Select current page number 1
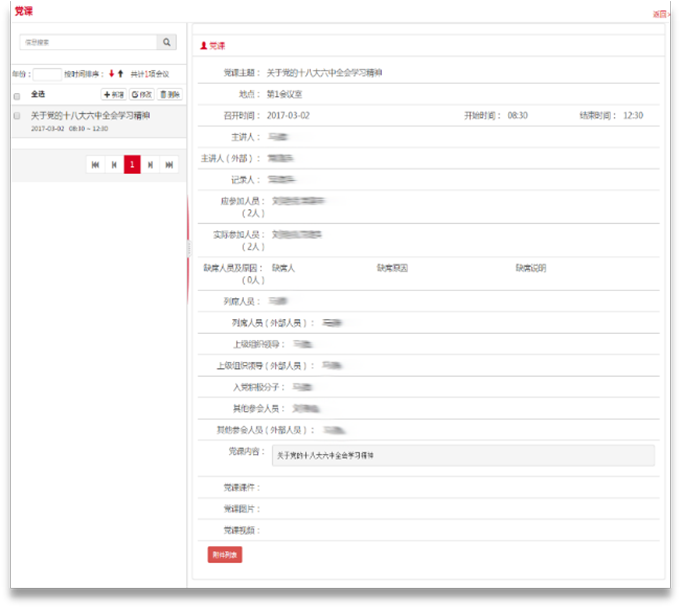 [x=132, y=165]
